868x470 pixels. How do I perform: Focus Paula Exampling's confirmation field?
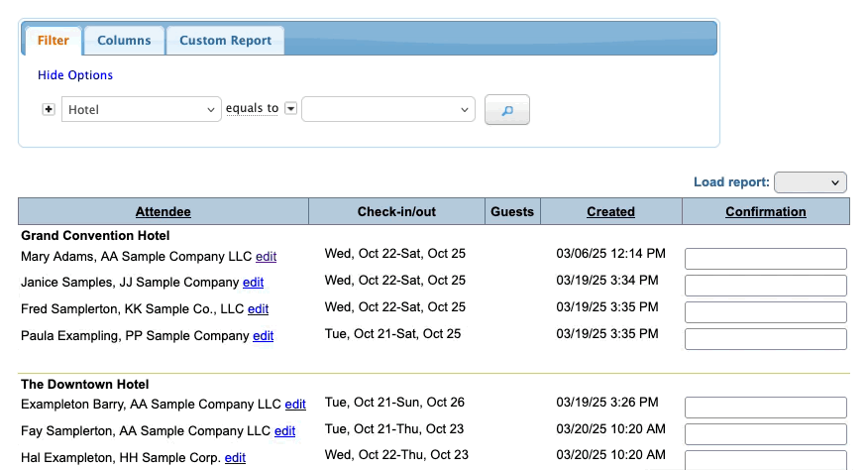766,339
